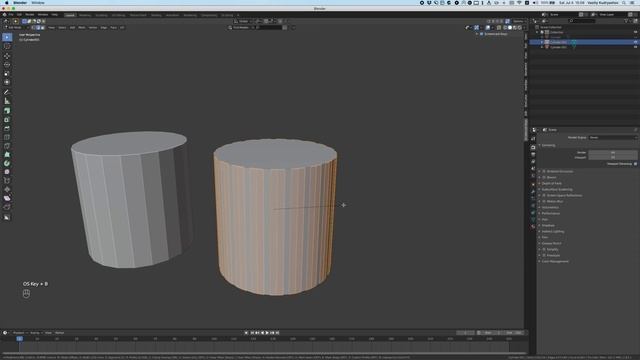
Task: Toggle Viewport Denoising checkbox
Action: (635, 164)
